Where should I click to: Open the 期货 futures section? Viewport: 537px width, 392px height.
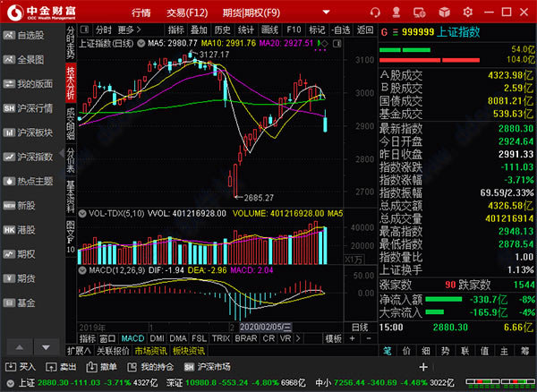pos(20,278)
